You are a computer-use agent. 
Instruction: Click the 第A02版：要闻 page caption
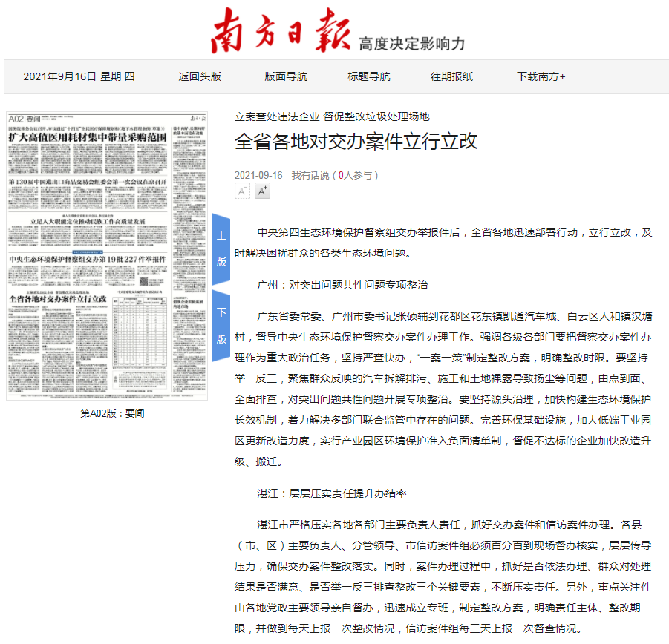(x=112, y=413)
